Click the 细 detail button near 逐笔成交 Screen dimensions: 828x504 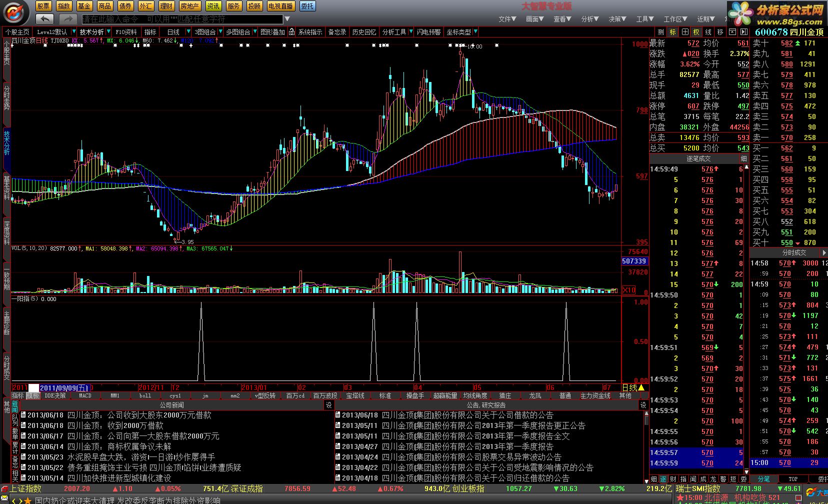point(744,158)
